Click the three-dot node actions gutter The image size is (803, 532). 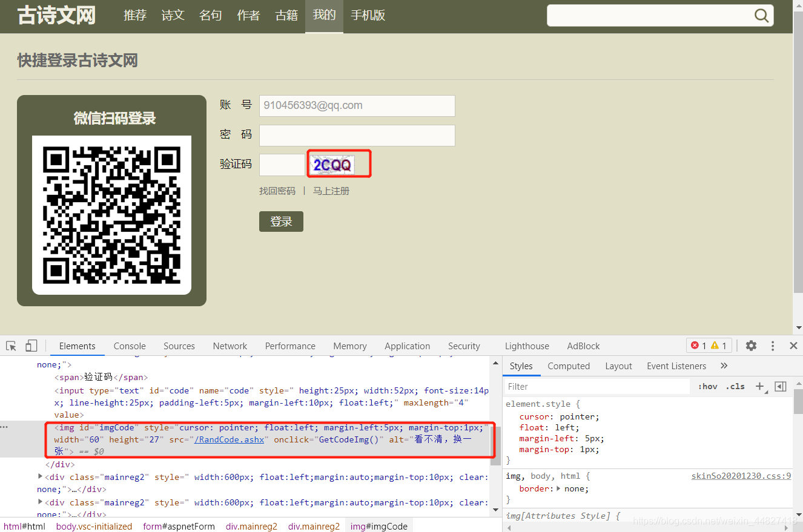[4, 427]
